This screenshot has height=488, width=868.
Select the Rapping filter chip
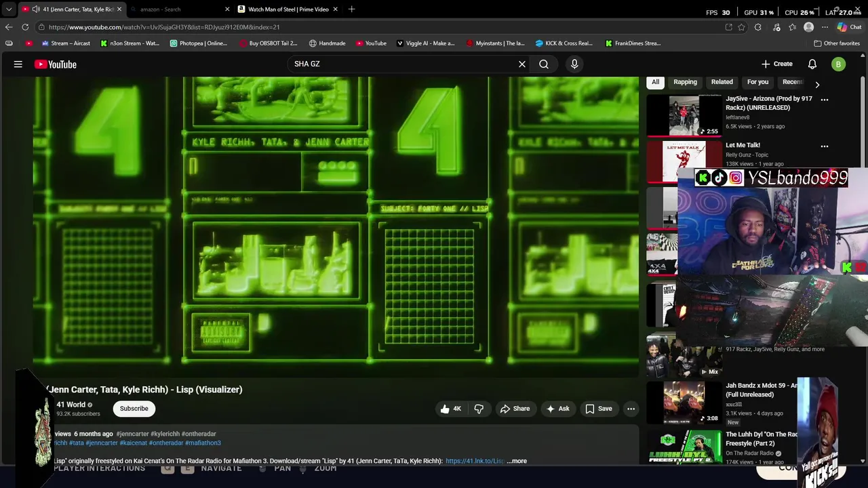685,82
